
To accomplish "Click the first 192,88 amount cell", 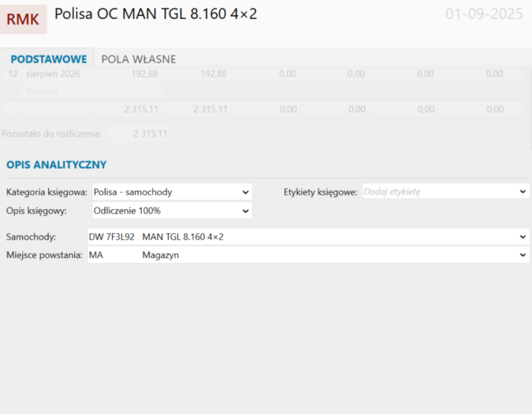I will pyautogui.click(x=143, y=73).
